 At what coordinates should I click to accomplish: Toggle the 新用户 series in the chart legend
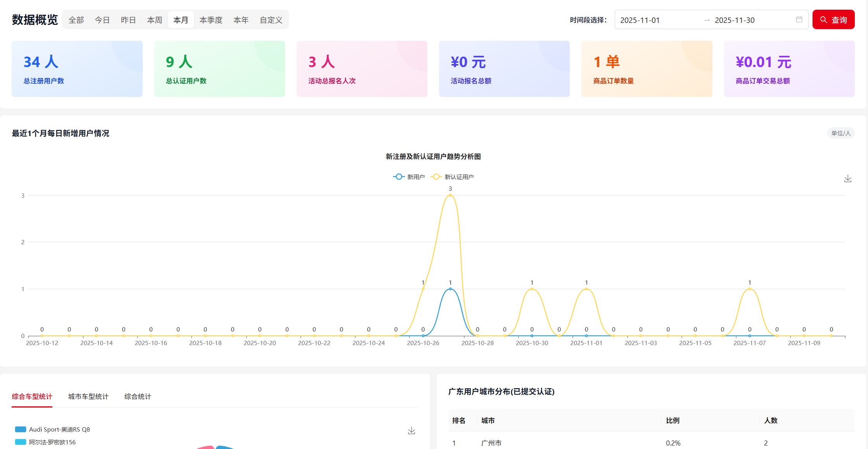409,176
